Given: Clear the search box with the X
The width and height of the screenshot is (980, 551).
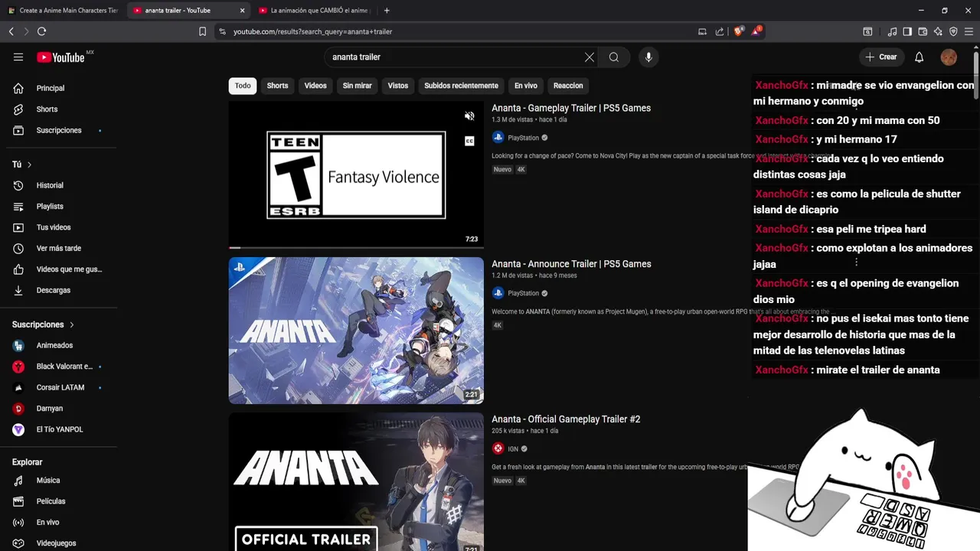Looking at the screenshot, I should [590, 57].
